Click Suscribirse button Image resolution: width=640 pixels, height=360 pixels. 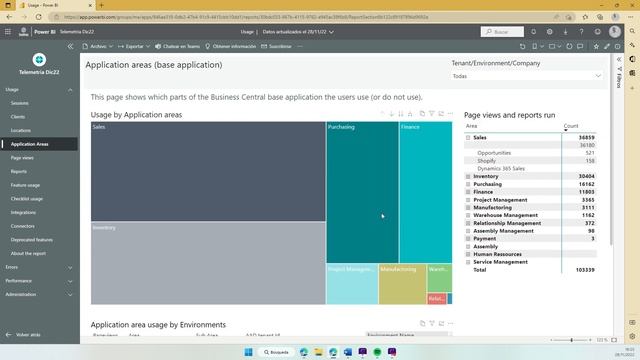tap(276, 47)
